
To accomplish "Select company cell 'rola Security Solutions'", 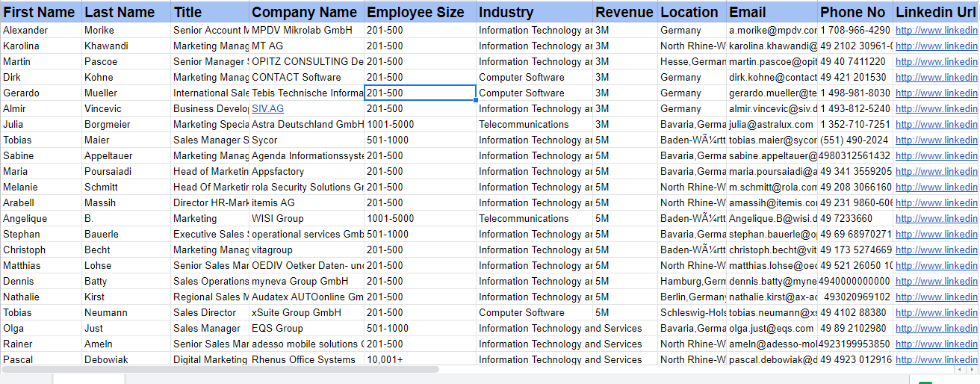I will click(307, 187).
